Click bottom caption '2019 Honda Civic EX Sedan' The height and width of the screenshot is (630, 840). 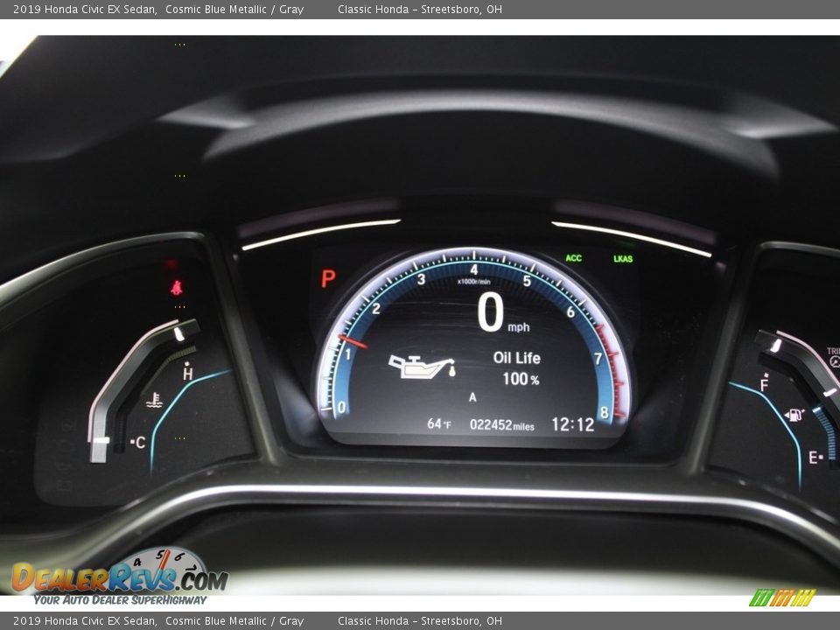[85, 621]
